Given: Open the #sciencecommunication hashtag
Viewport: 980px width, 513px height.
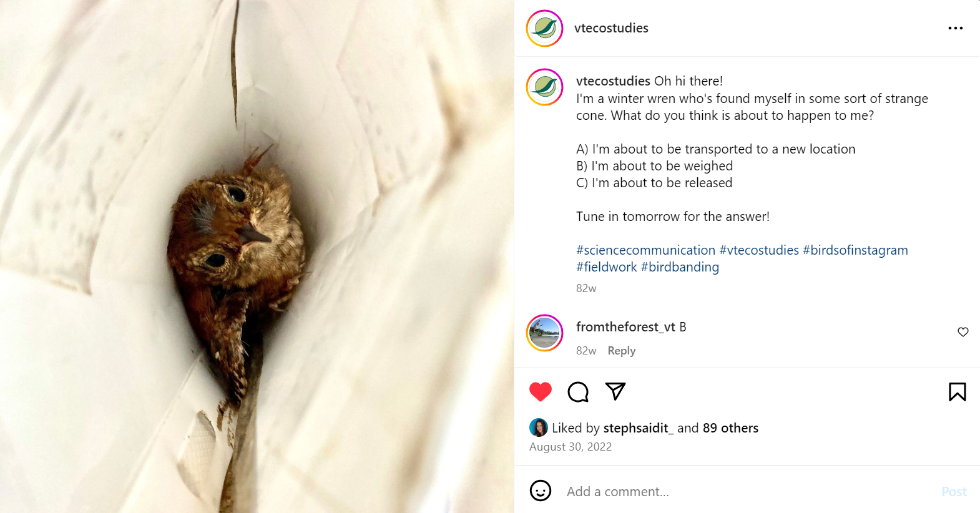Looking at the screenshot, I should coord(645,250).
